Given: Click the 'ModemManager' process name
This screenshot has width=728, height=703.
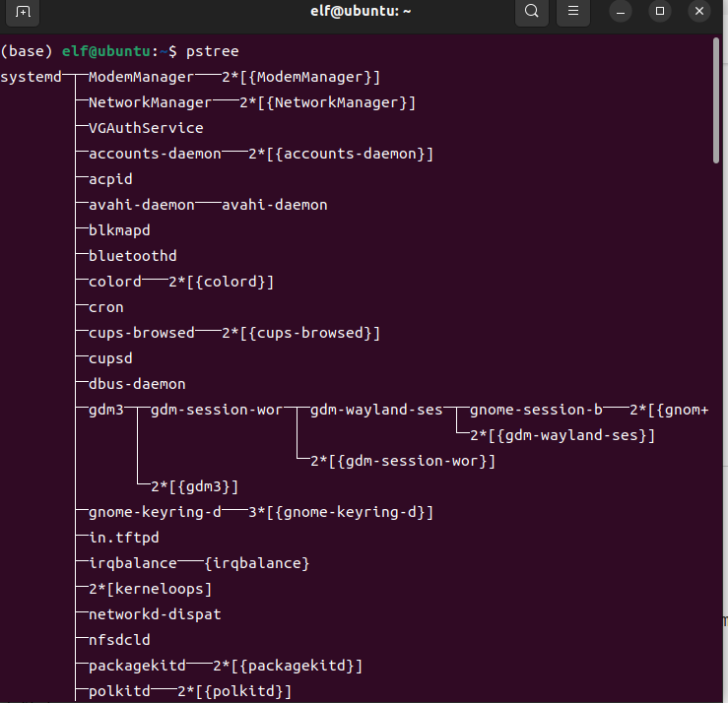Looking at the screenshot, I should [141, 77].
